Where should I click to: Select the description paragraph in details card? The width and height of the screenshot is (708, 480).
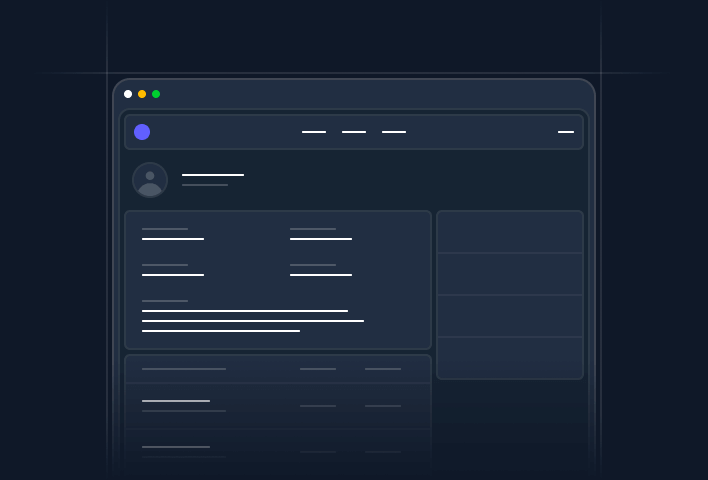tap(250, 321)
